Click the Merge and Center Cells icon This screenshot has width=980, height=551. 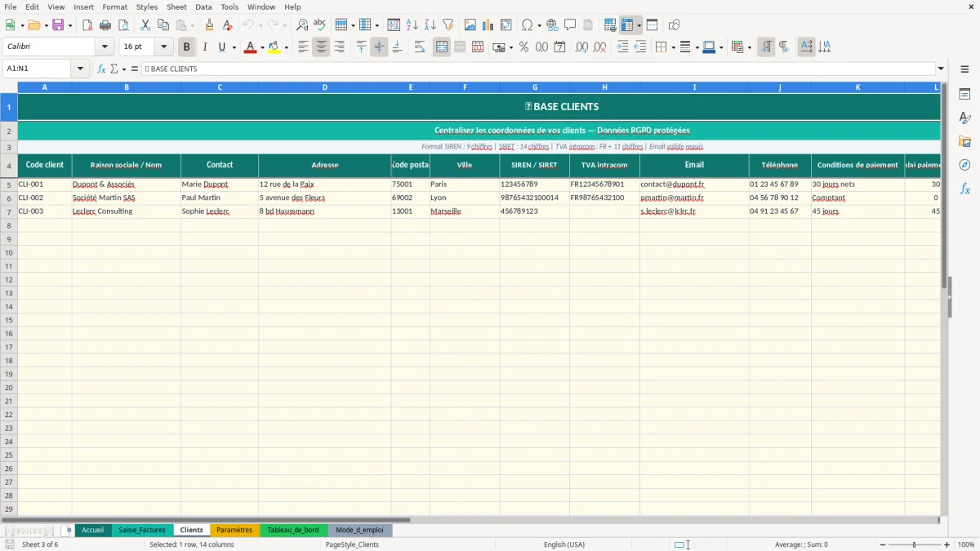point(442,47)
